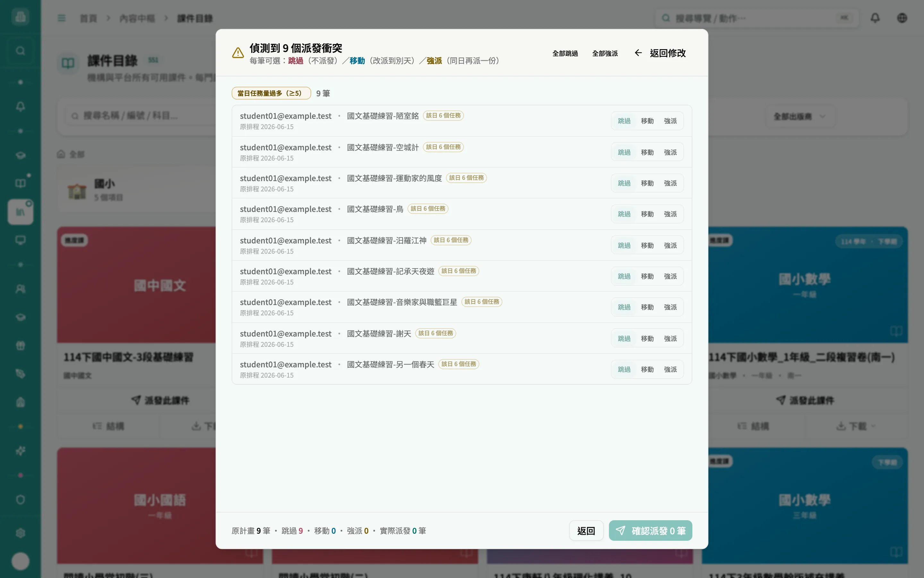Click the 國中國文 card thumbnail
This screenshot has height=578, width=924.
pos(137,285)
